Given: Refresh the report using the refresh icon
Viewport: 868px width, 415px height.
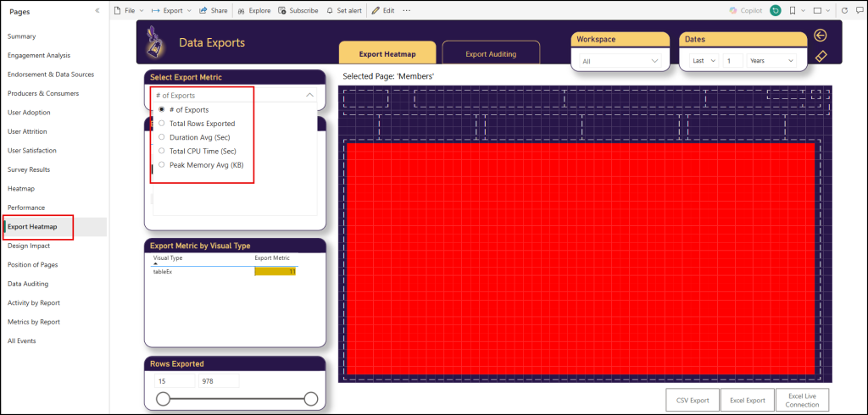Looking at the screenshot, I should click(x=843, y=11).
